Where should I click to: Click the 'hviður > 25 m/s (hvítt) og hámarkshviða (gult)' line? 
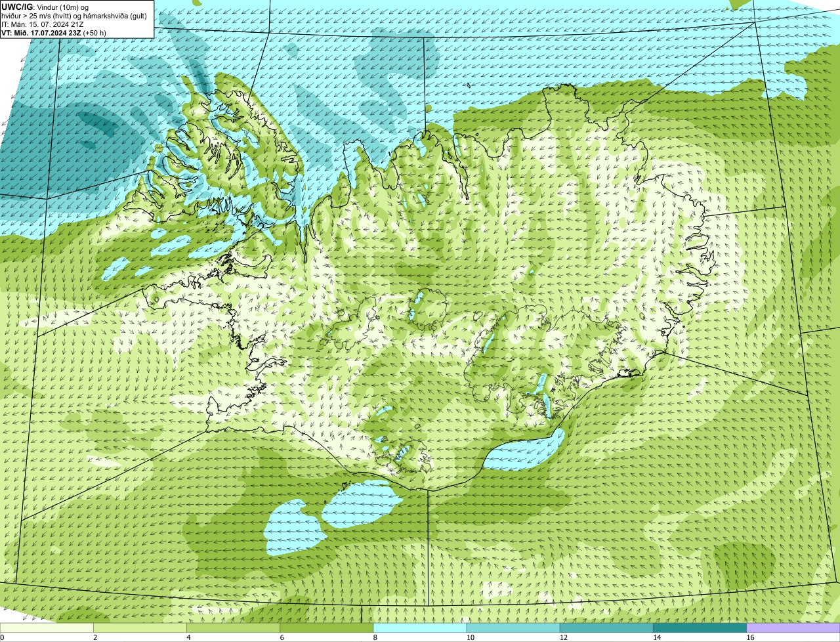pyautogui.click(x=74, y=16)
